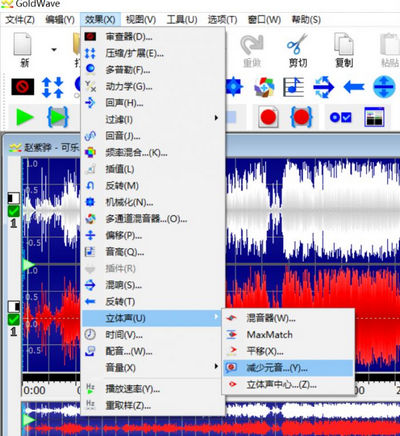Select 播放速率(Y)... menu entry
Image resolution: width=400 pixels, height=436 pixels.
(x=153, y=389)
